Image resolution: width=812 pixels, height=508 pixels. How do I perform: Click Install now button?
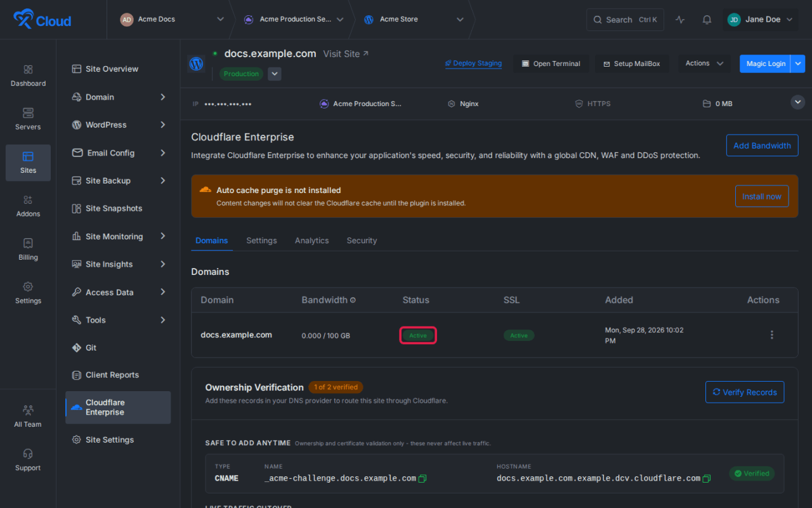762,196
